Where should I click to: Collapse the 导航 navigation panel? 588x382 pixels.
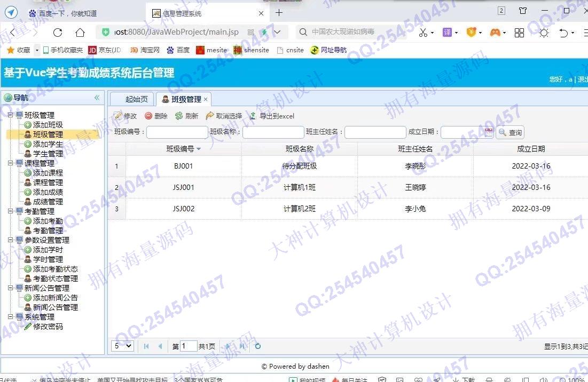click(x=97, y=98)
